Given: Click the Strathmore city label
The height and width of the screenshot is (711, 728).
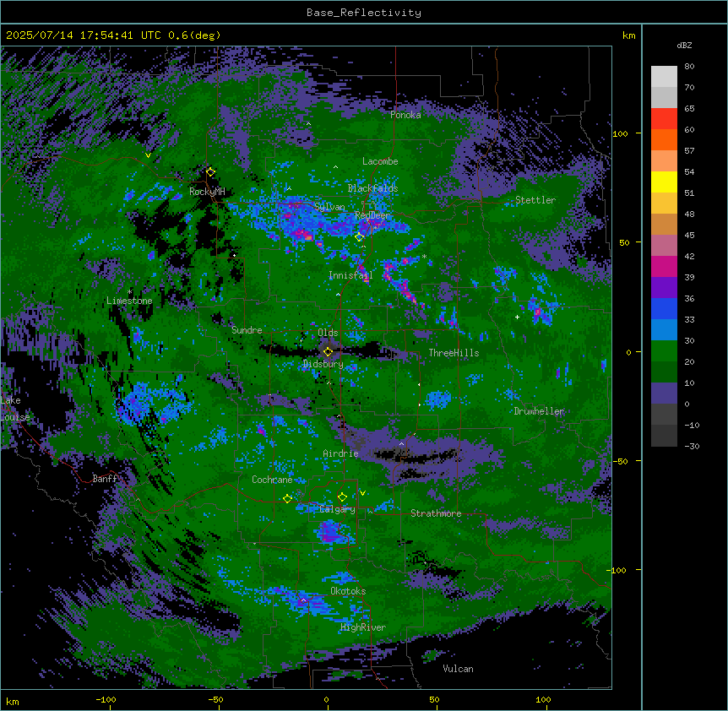Looking at the screenshot, I should 436,513.
